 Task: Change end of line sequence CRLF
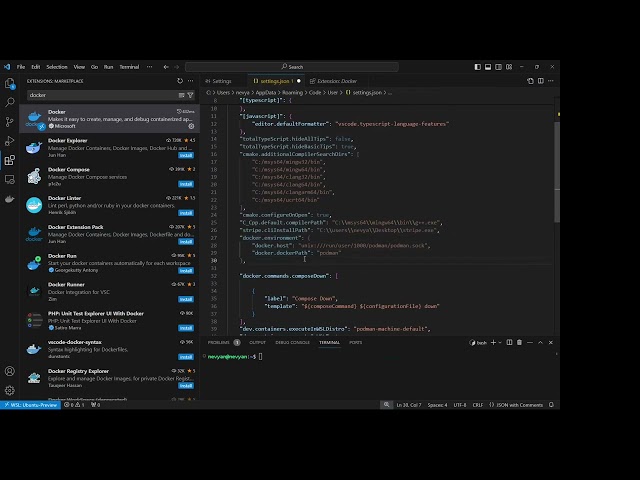click(x=478, y=405)
